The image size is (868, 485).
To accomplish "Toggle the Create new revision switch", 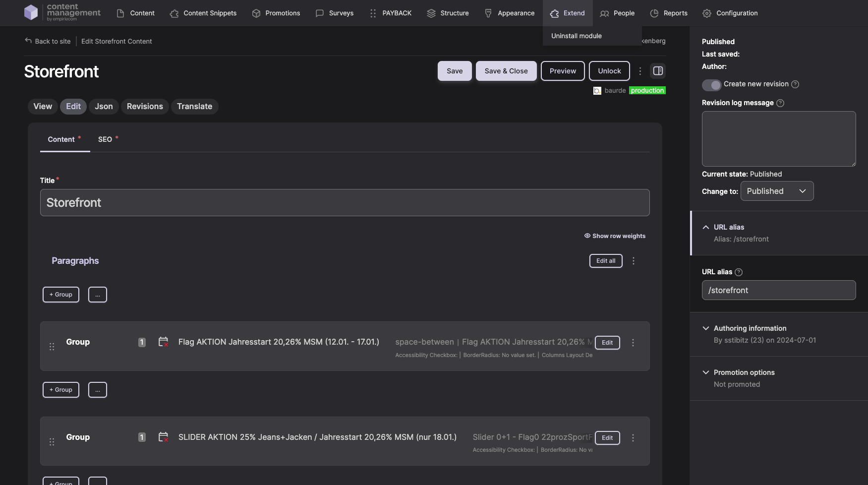I will pos(711,85).
